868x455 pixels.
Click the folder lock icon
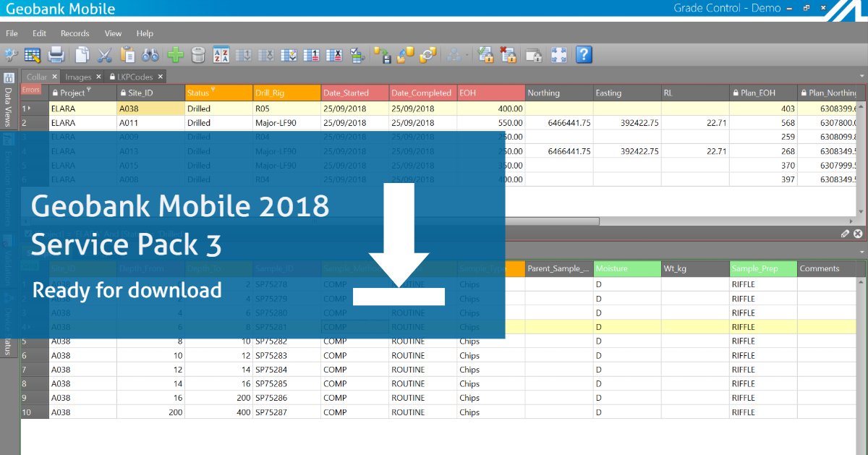534,54
